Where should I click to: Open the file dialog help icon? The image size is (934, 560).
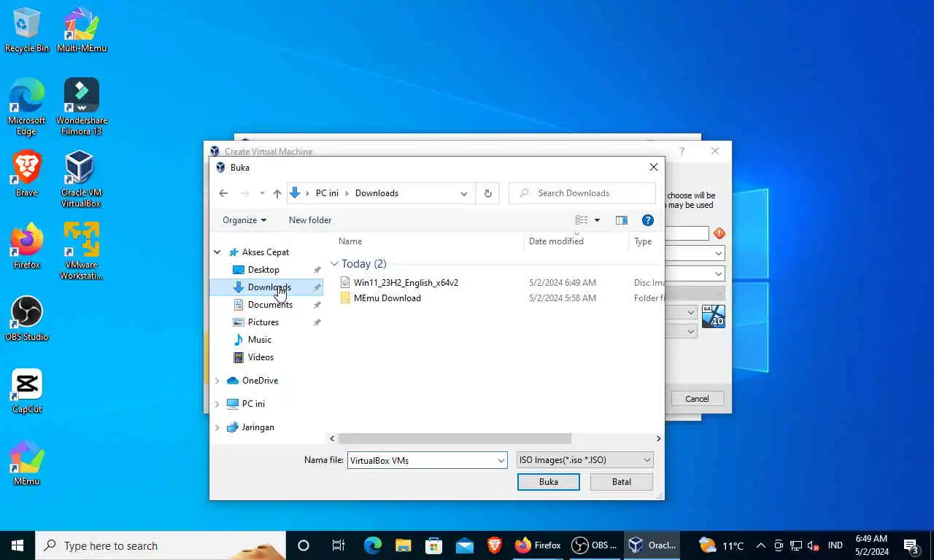pyautogui.click(x=647, y=220)
